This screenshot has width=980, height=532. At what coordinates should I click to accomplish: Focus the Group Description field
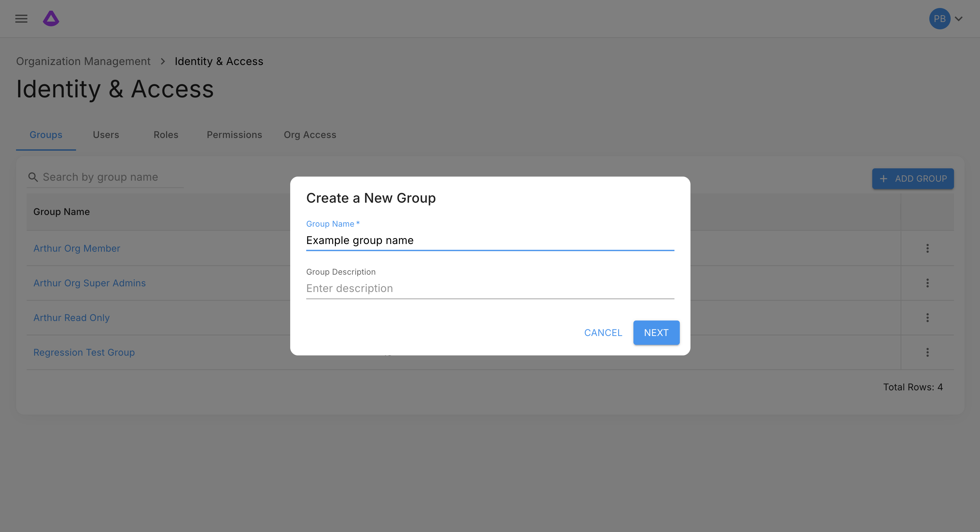(490, 288)
